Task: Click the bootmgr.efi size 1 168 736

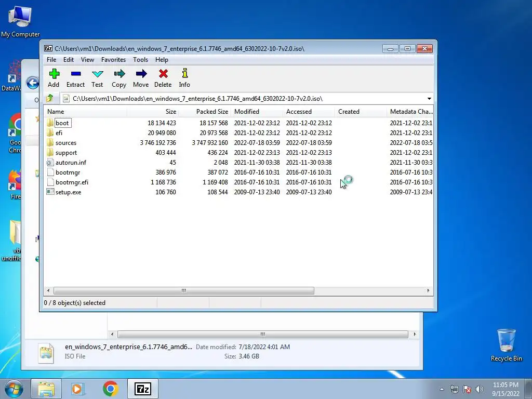Action: coord(163,182)
